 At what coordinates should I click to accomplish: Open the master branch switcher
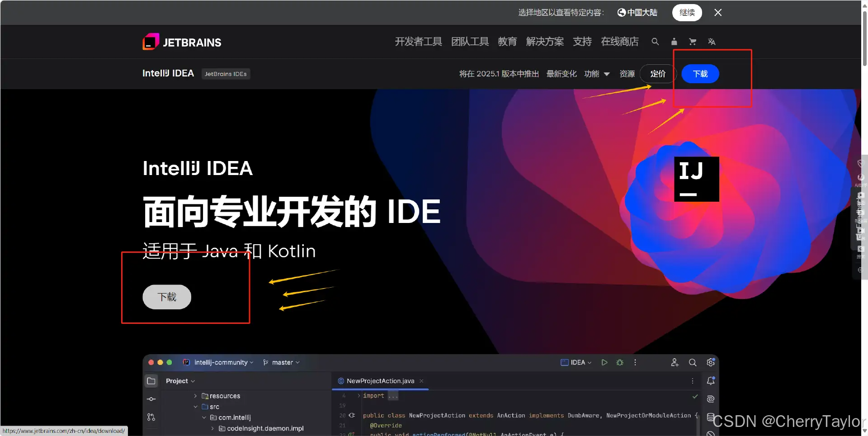tap(281, 362)
